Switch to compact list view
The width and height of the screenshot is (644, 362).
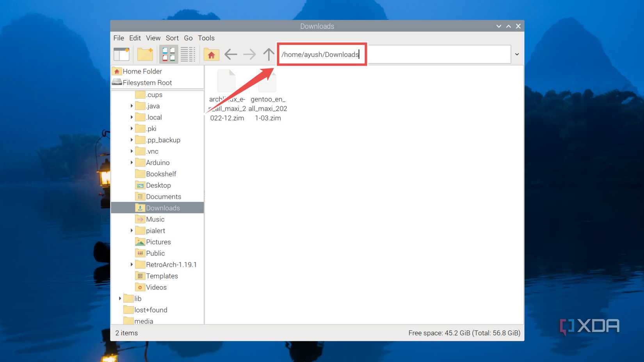188,54
